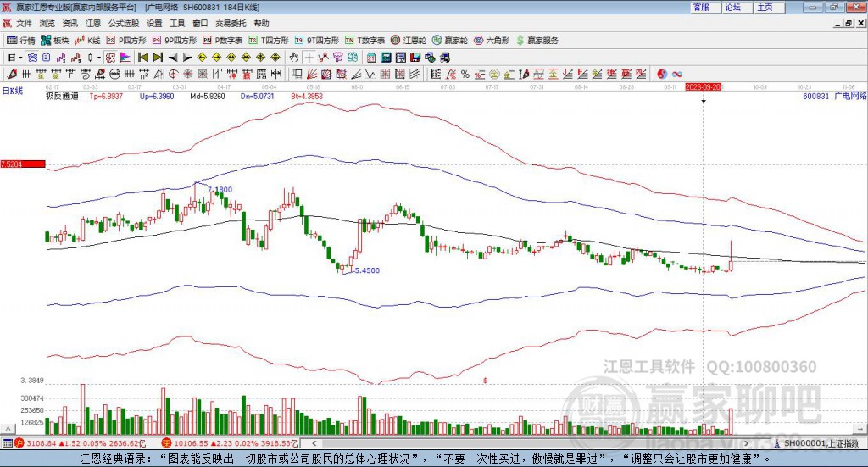This screenshot has height=467, width=868.
Task: Open the 9P四方形 tool
Action: pos(175,41)
